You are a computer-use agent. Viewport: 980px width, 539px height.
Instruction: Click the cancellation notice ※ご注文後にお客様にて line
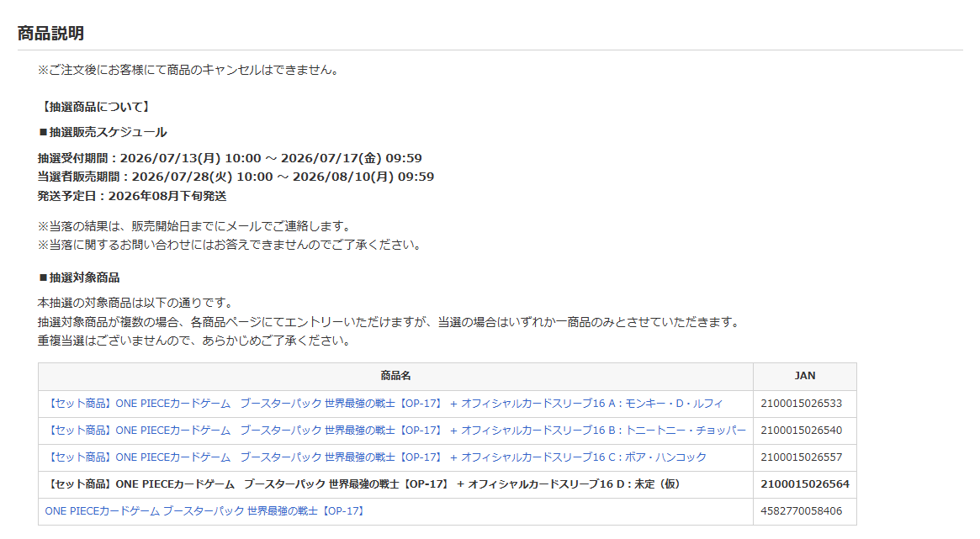point(190,70)
